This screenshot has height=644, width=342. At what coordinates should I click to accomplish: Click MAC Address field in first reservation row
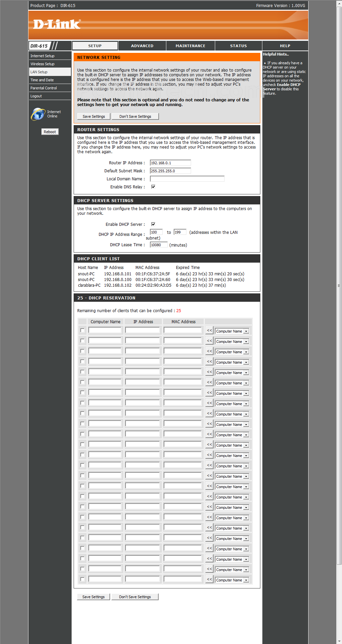(183, 330)
